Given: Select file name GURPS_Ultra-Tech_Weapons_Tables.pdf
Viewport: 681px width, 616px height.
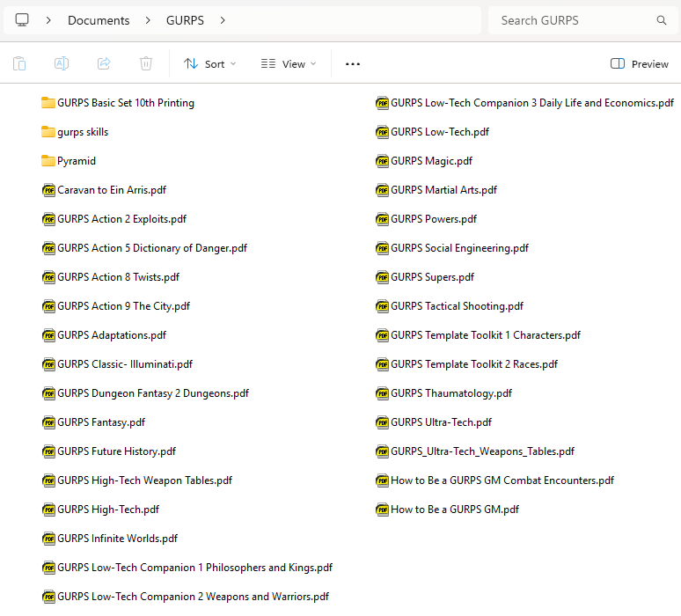Looking at the screenshot, I should [x=482, y=451].
